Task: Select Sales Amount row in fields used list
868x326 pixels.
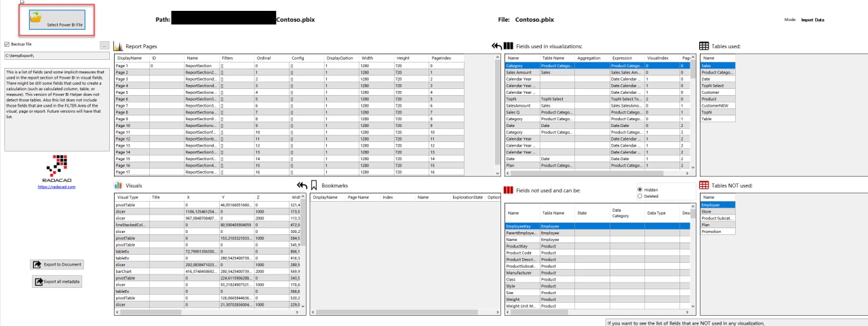Action: click(597, 72)
